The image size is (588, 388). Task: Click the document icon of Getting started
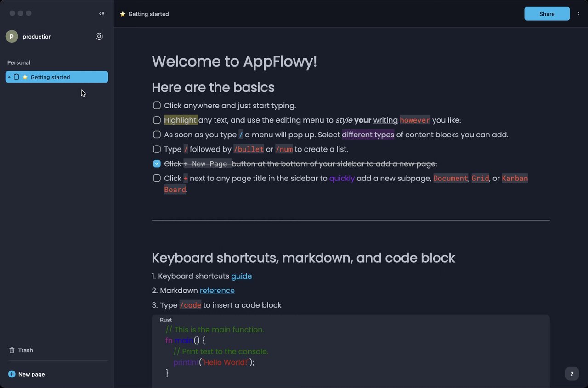tap(17, 77)
